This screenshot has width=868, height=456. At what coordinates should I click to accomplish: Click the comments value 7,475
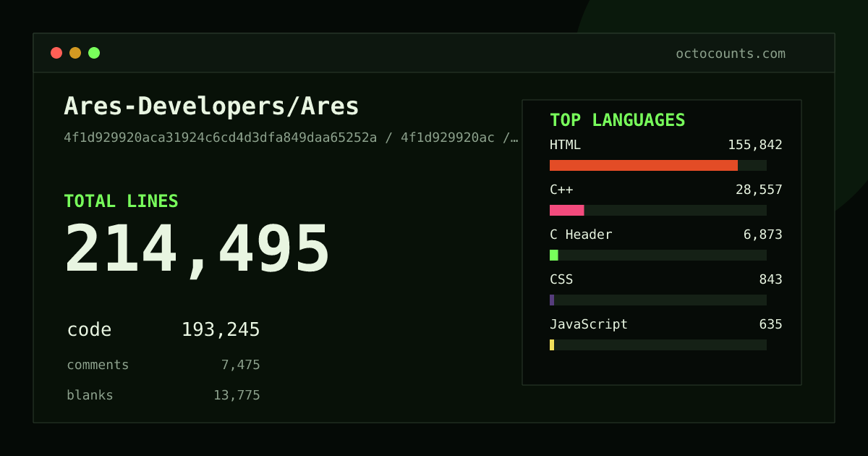[x=240, y=365]
